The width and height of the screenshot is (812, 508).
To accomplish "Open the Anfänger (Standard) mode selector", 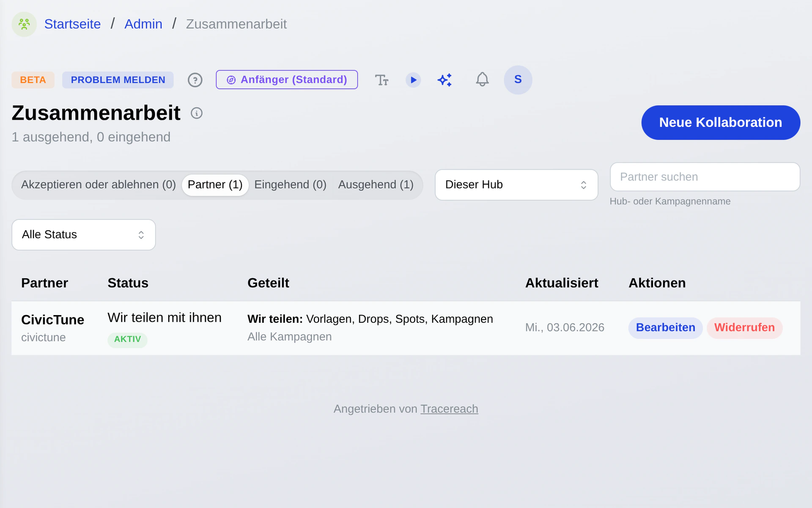I will pyautogui.click(x=287, y=80).
